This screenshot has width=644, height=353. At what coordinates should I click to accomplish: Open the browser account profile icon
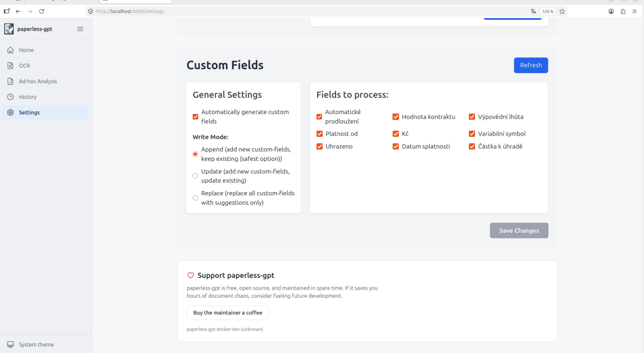[611, 11]
